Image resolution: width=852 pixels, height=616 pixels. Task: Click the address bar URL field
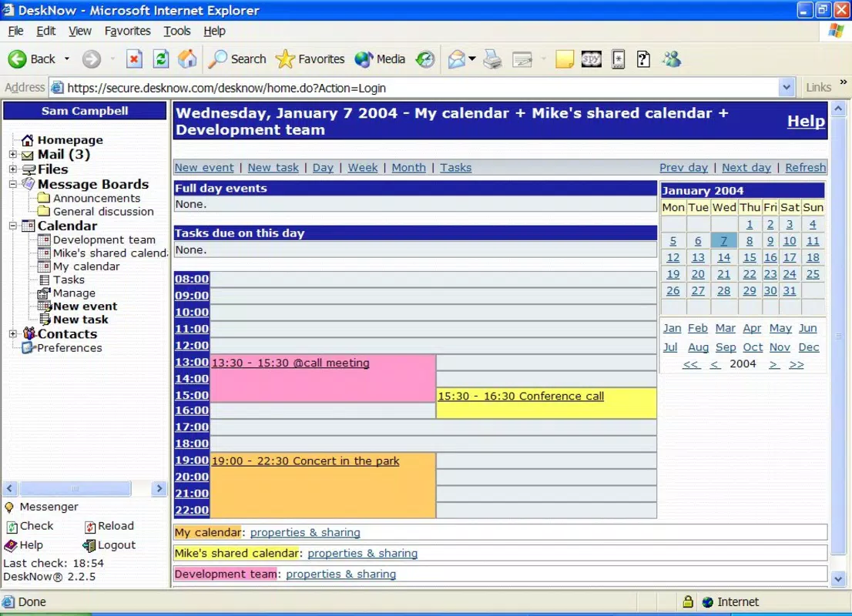421,88
